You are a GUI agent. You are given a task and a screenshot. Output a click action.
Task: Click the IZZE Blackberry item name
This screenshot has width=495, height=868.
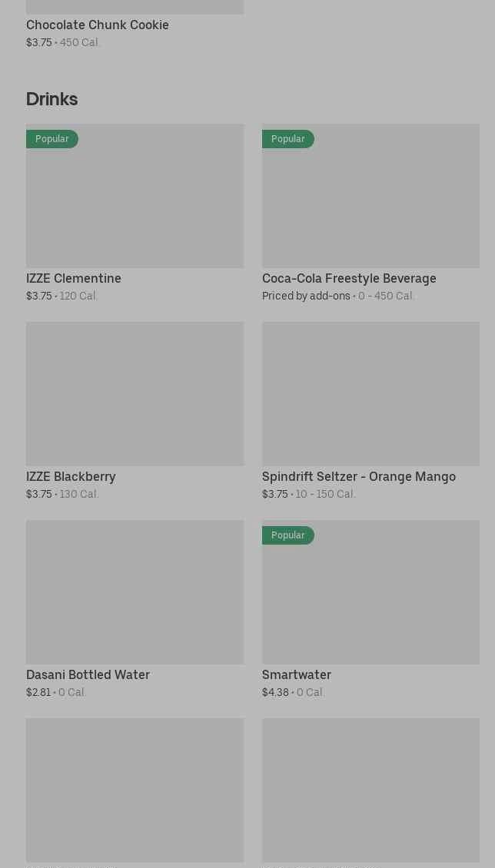[71, 476]
